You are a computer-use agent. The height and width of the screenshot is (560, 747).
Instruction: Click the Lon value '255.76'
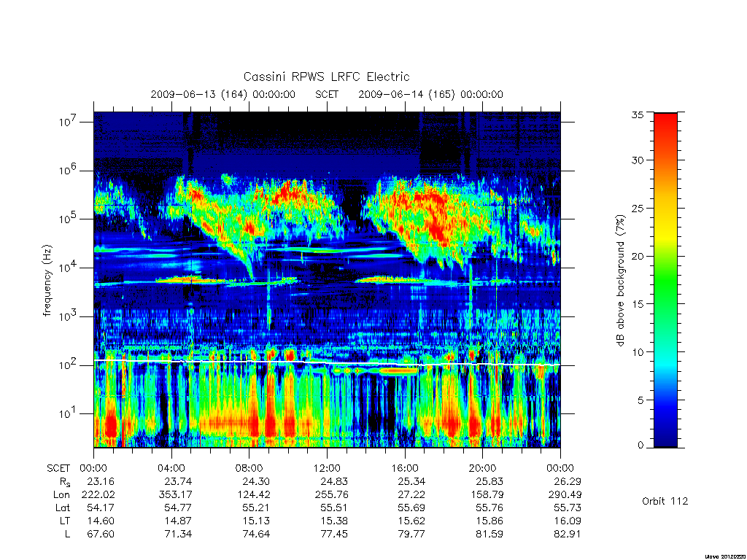[x=331, y=495]
